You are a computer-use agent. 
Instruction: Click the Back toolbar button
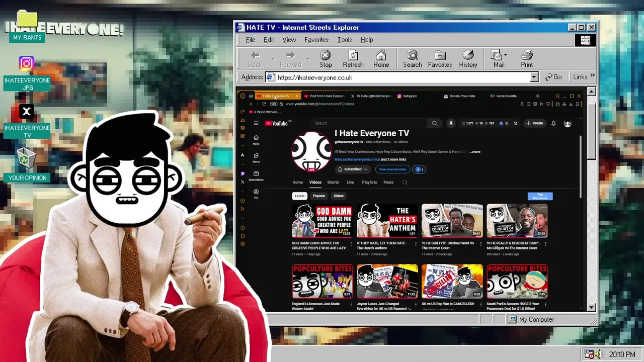click(255, 59)
